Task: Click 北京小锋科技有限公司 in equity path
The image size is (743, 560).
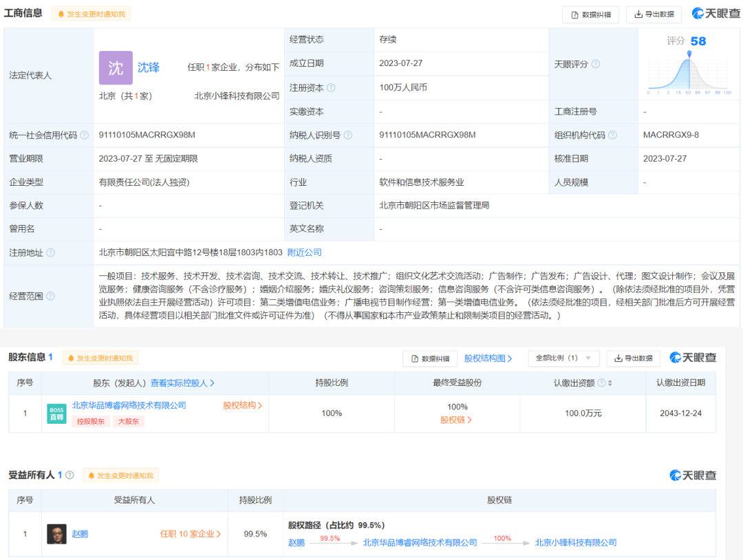Action: pyautogui.click(x=576, y=543)
